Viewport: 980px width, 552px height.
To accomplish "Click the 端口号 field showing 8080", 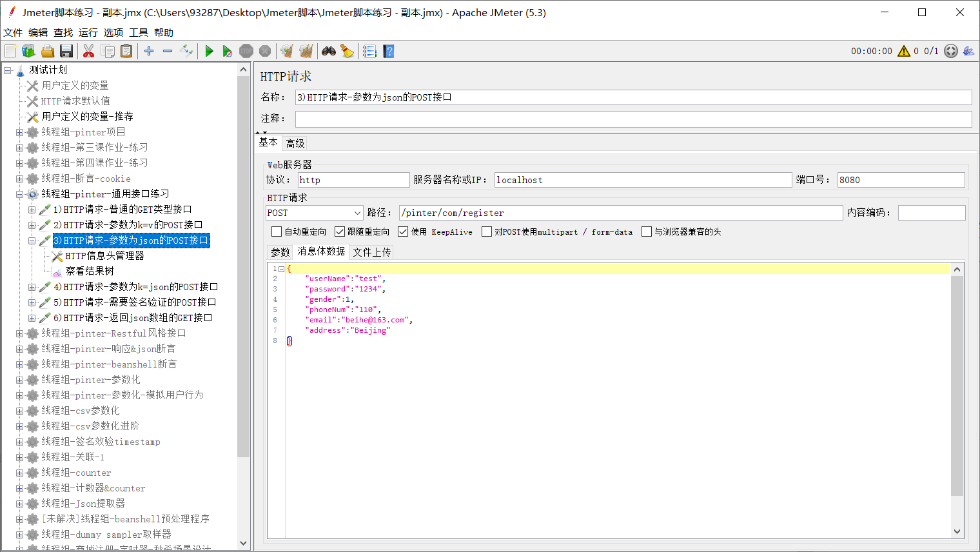I will (x=901, y=180).
